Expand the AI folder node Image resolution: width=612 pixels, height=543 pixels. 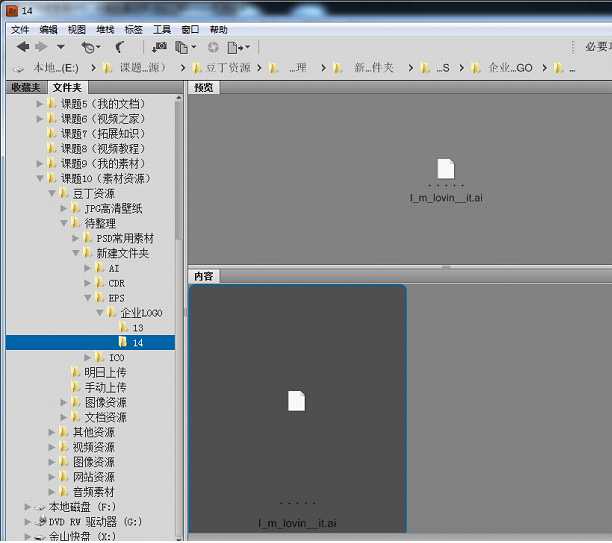tap(87, 268)
